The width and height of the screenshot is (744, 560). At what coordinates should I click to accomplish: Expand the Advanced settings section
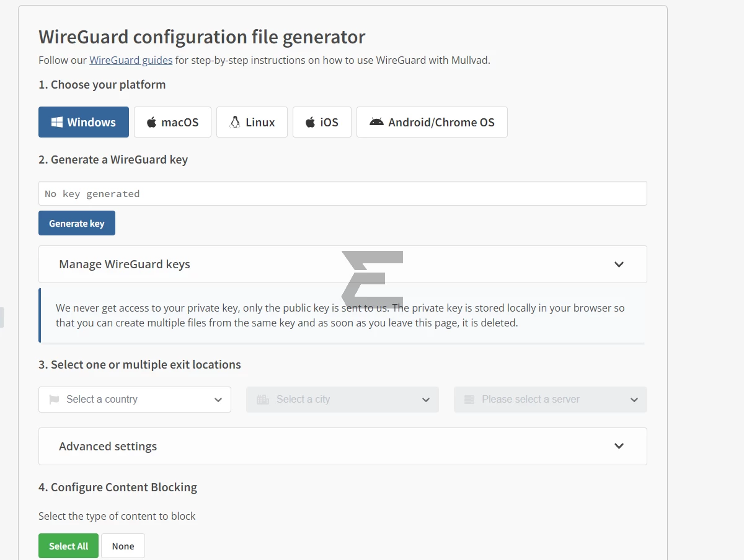343,446
